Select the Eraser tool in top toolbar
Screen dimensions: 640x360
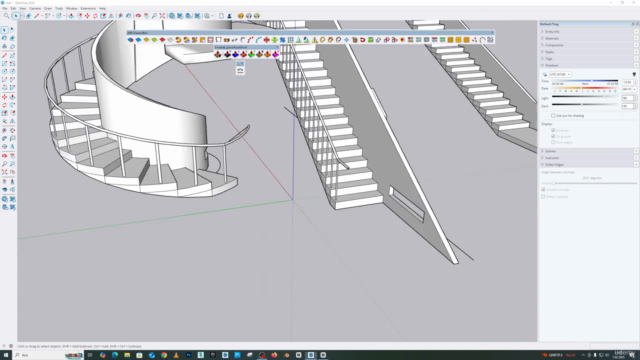point(29,16)
